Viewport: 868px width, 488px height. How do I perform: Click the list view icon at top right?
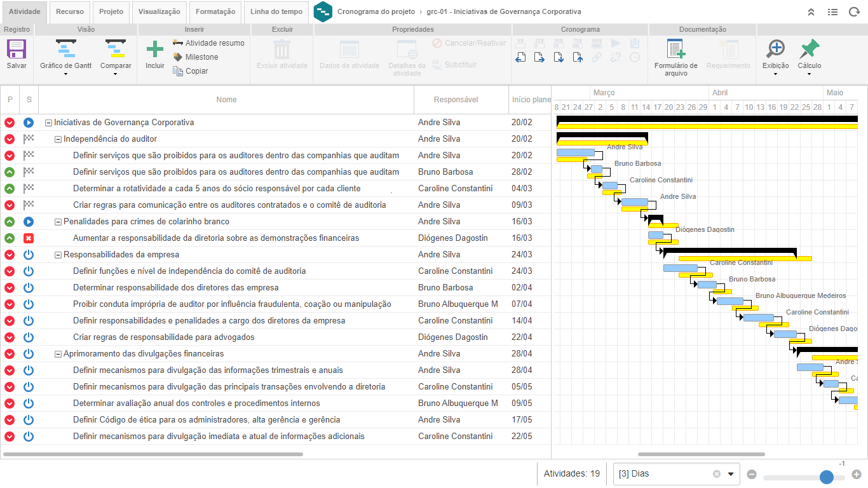(x=832, y=12)
